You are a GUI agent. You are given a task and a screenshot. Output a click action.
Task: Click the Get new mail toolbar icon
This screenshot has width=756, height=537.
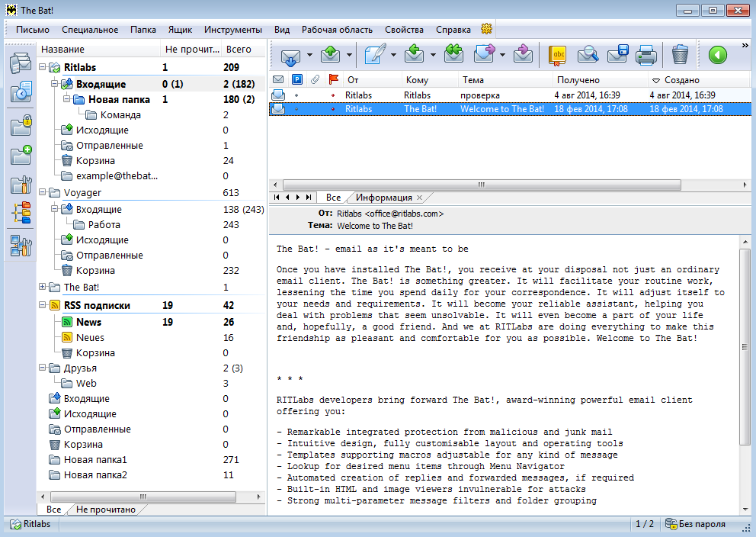click(290, 56)
